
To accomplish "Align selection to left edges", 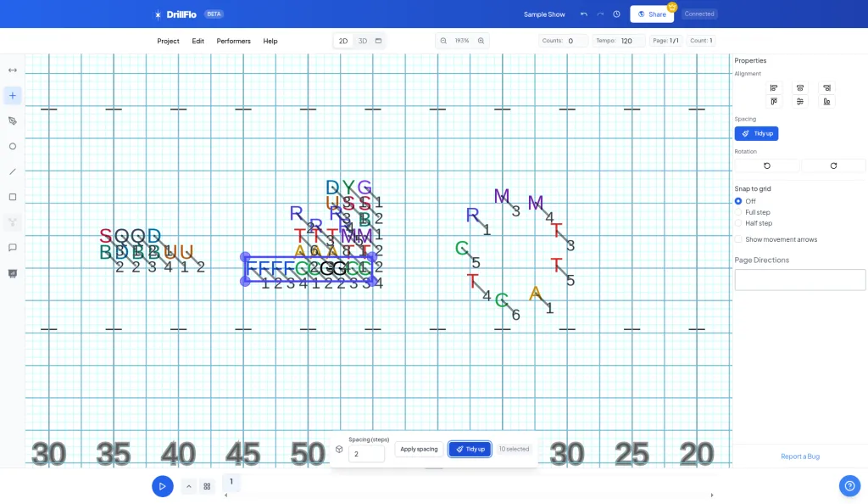I will coord(774,87).
